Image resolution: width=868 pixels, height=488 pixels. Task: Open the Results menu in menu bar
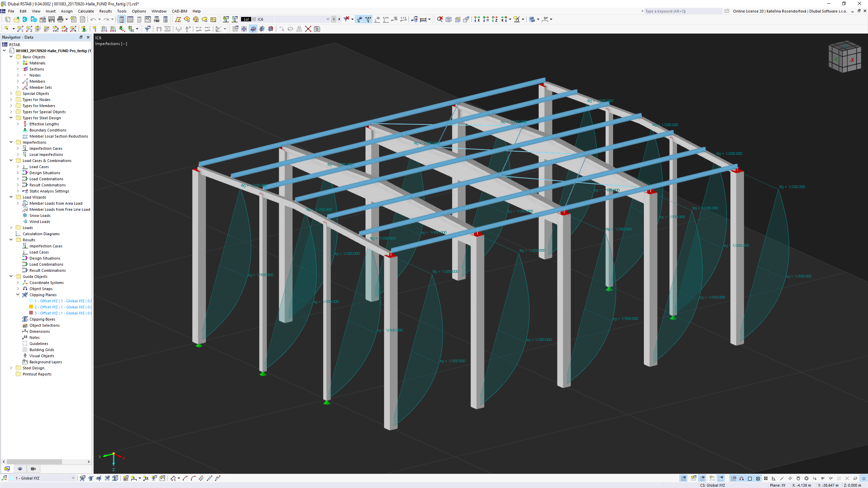pyautogui.click(x=104, y=11)
